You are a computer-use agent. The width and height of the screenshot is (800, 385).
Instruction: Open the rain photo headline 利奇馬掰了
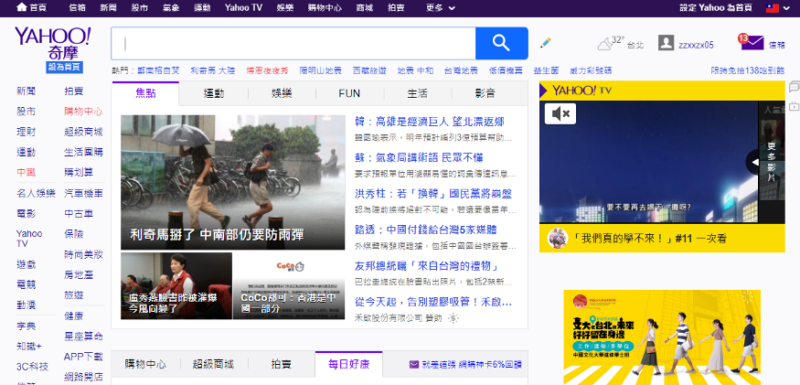click(x=233, y=182)
